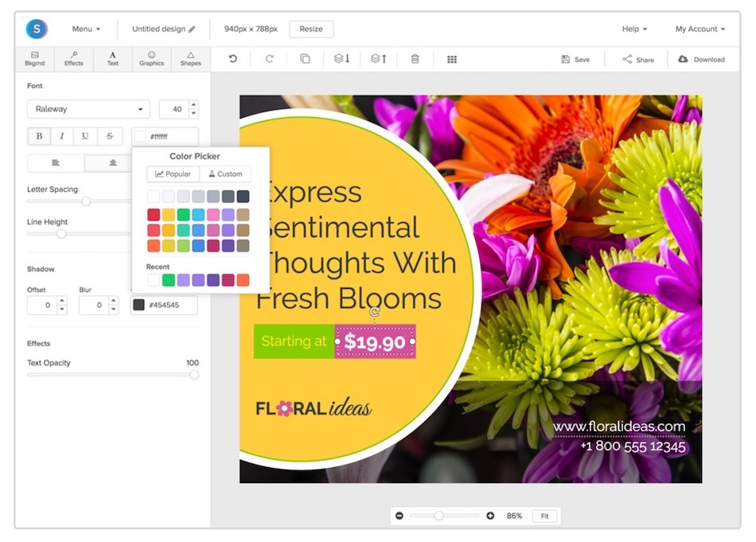The width and height of the screenshot is (756, 542).
Task: Open the Graphics panel tab
Action: (x=151, y=59)
